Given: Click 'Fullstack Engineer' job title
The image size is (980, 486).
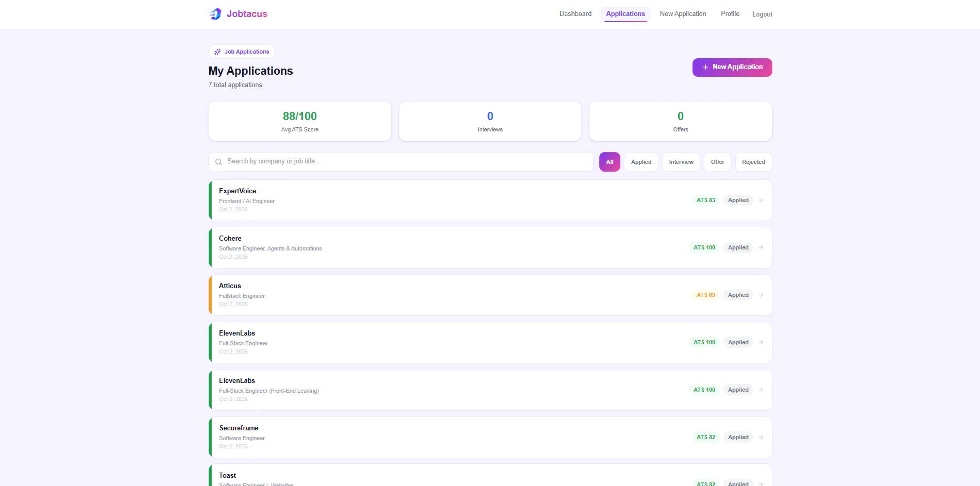Looking at the screenshot, I should click(x=242, y=296).
